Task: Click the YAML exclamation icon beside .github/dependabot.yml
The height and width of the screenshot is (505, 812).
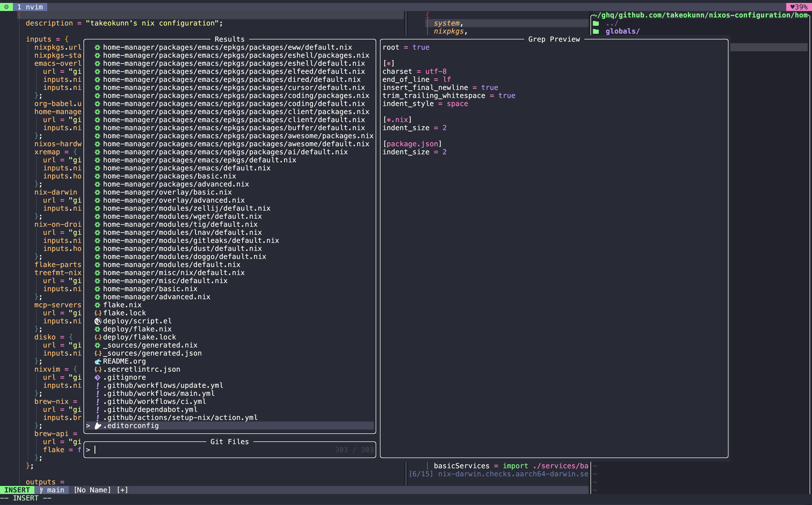Action: 97,409
